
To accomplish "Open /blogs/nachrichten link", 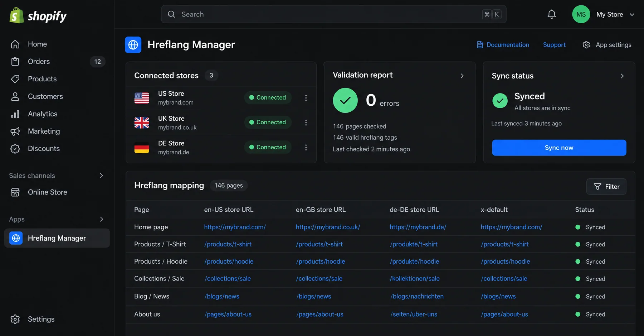I will (417, 296).
